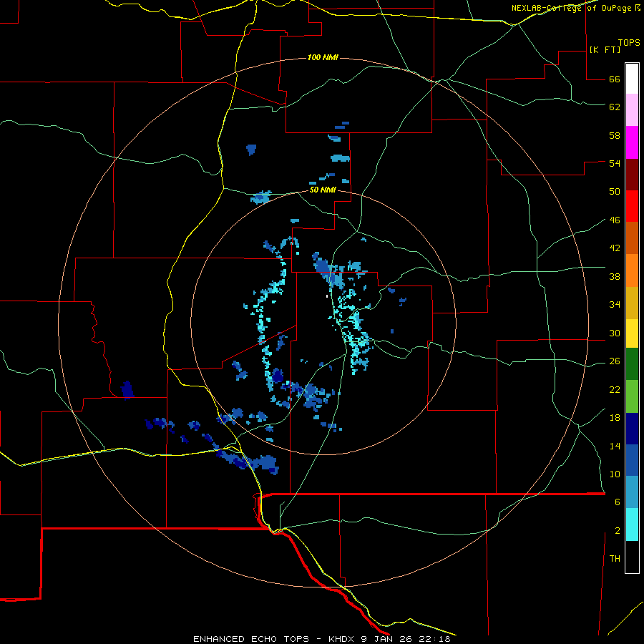
Task: Click the dark red 50-54 kft swatch
Action: [x=632, y=175]
